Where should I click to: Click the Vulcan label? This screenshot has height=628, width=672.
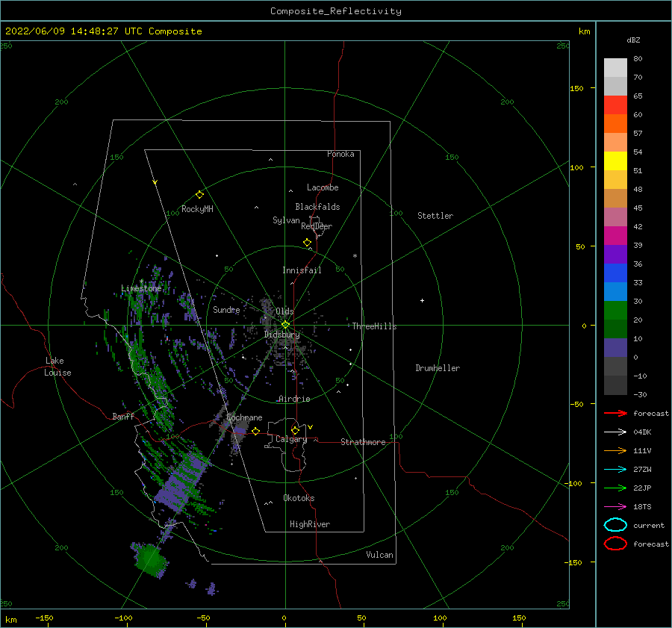pos(380,555)
